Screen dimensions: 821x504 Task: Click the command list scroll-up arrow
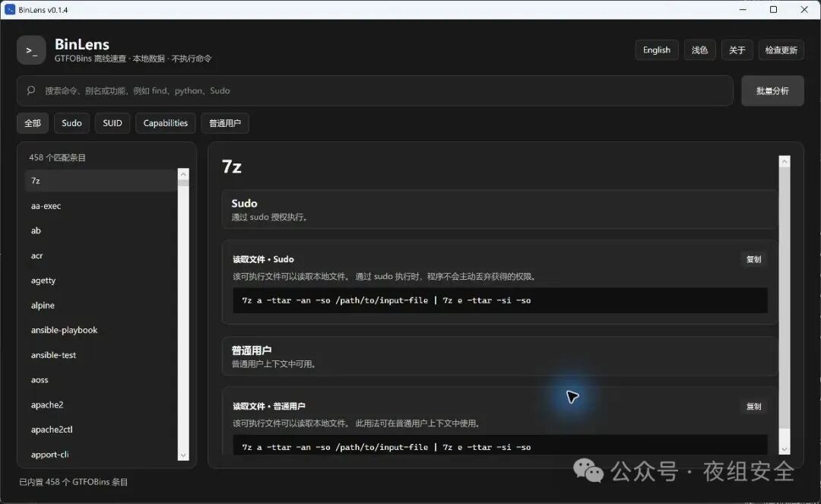click(x=183, y=174)
